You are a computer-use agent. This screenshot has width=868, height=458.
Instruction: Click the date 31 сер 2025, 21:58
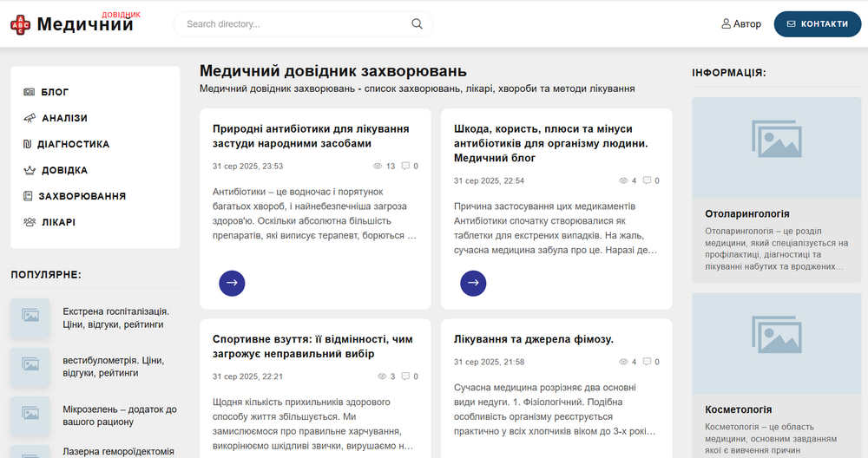click(x=489, y=362)
